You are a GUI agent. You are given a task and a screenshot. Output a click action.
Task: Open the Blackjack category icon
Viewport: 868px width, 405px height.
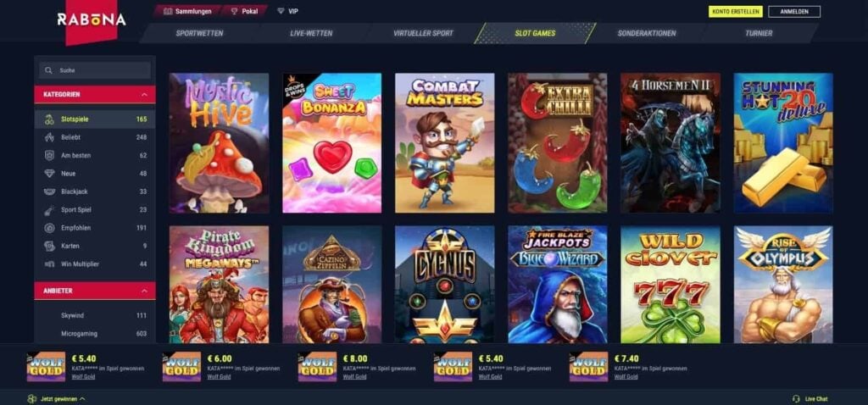point(49,191)
